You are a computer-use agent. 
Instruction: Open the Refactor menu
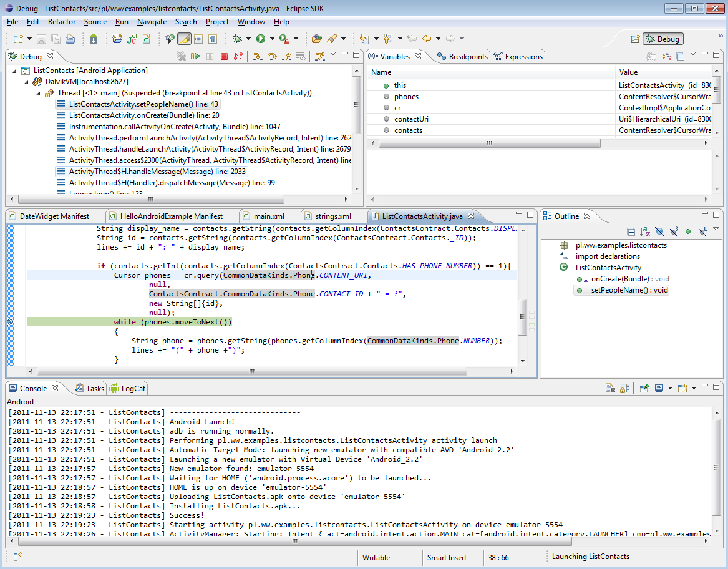[x=61, y=22]
